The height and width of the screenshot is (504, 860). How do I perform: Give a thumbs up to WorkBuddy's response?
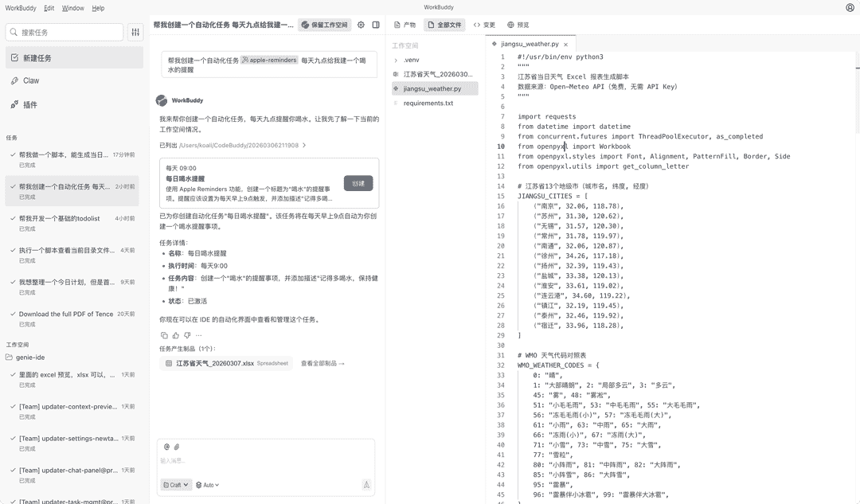175,335
